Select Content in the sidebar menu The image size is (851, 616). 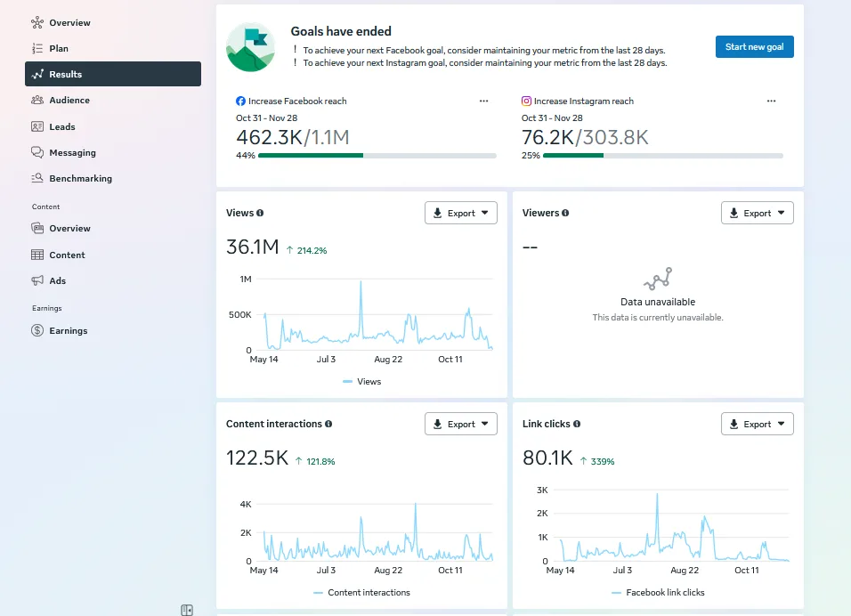click(67, 255)
